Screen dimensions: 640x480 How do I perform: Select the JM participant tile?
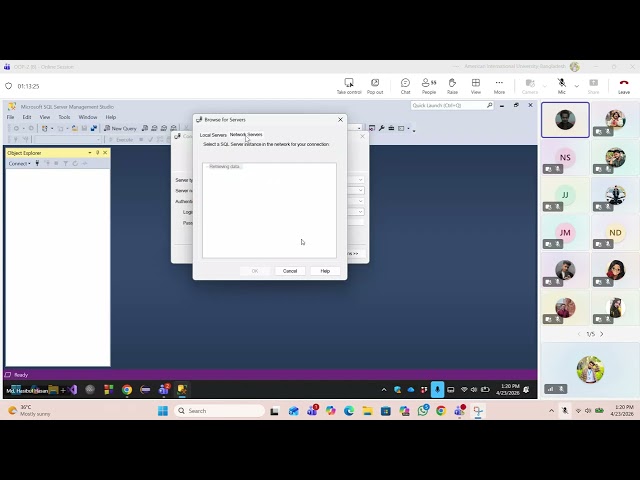(565, 233)
